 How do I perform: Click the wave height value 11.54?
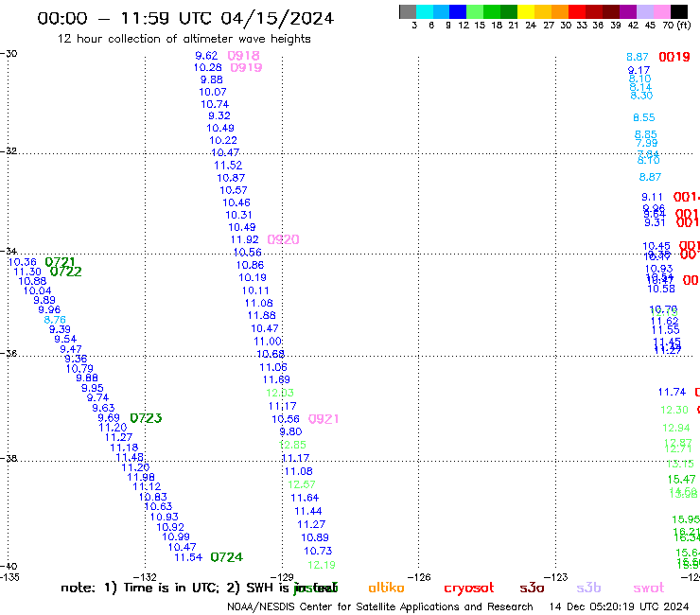coord(188,557)
